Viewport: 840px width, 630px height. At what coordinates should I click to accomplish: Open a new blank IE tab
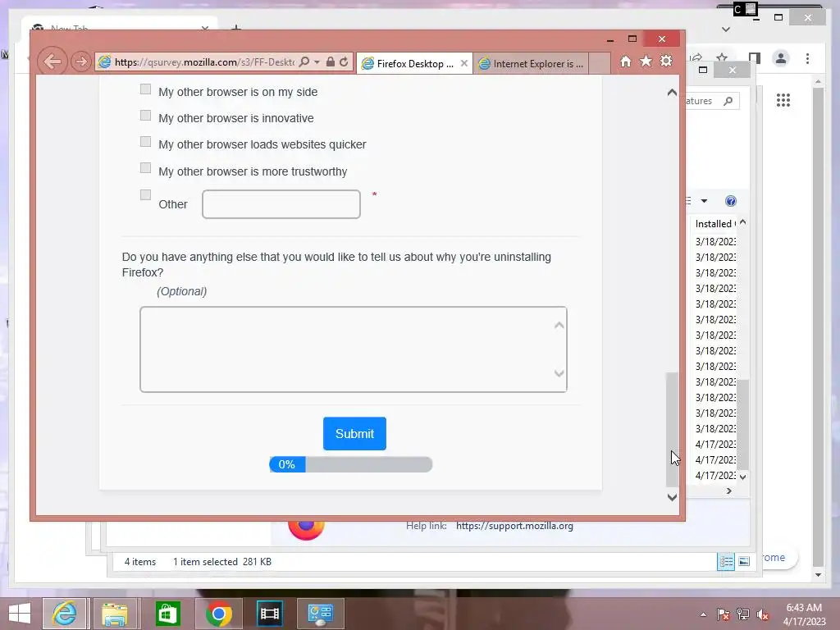(600, 64)
